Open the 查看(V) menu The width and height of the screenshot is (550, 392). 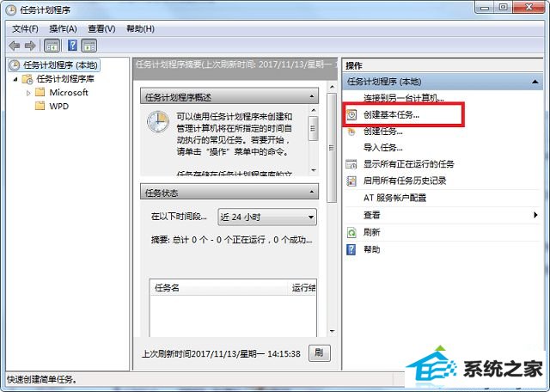[101, 28]
